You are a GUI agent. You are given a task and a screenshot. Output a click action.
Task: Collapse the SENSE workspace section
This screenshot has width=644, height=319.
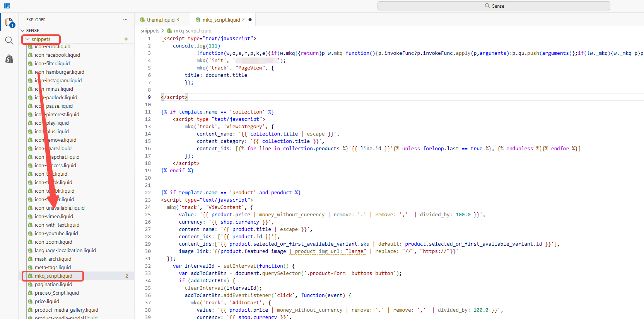click(77, 31)
